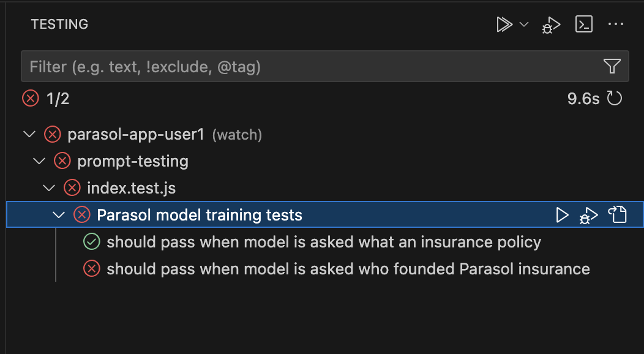Collapse the parasol-app-user1 tree node
The width and height of the screenshot is (644, 354).
28,134
